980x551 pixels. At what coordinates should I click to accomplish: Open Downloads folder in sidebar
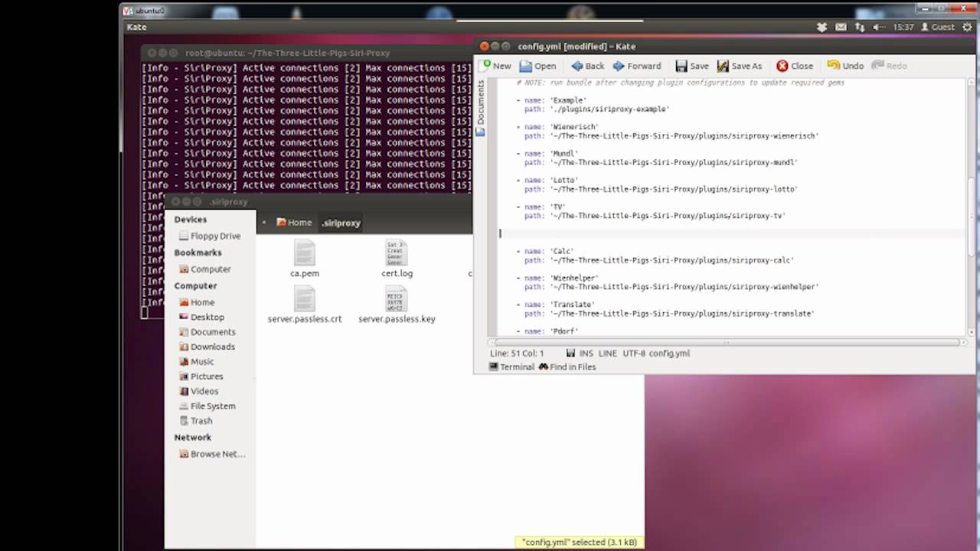tap(207, 347)
